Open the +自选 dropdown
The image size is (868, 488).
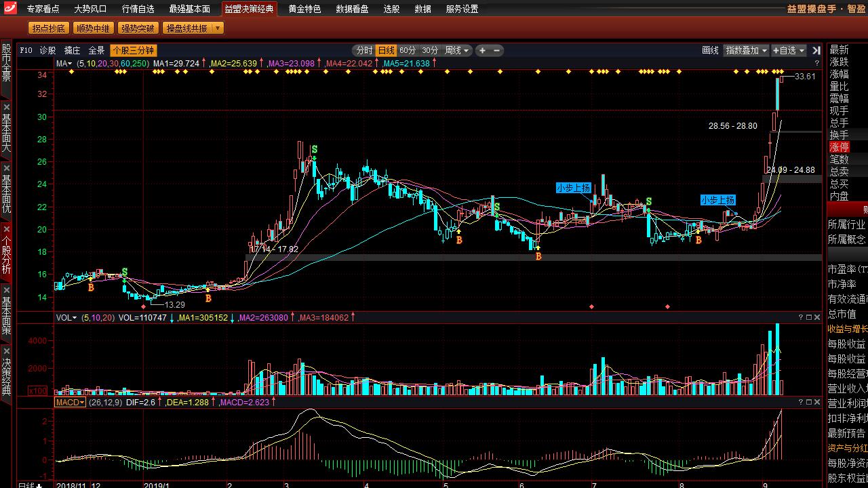coord(788,50)
